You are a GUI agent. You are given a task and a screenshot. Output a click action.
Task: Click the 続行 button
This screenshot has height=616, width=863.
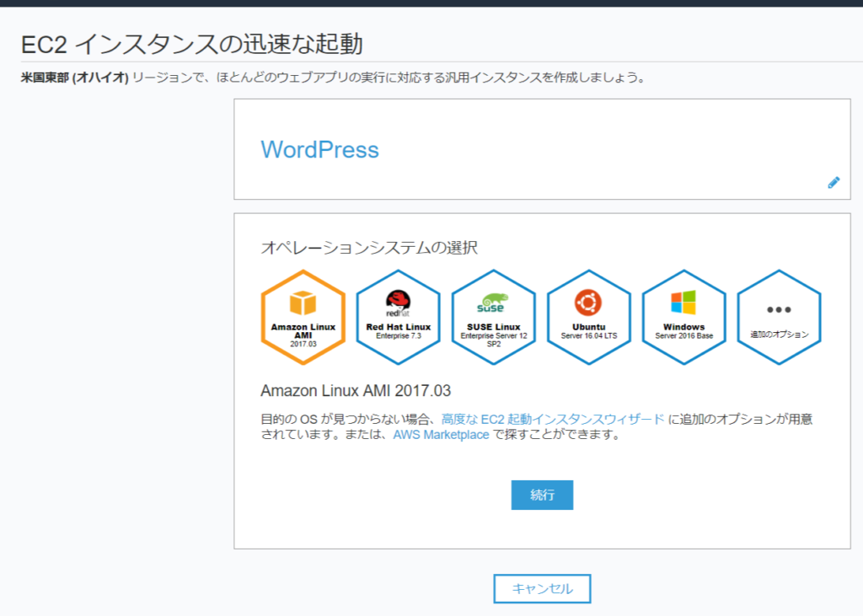click(542, 495)
